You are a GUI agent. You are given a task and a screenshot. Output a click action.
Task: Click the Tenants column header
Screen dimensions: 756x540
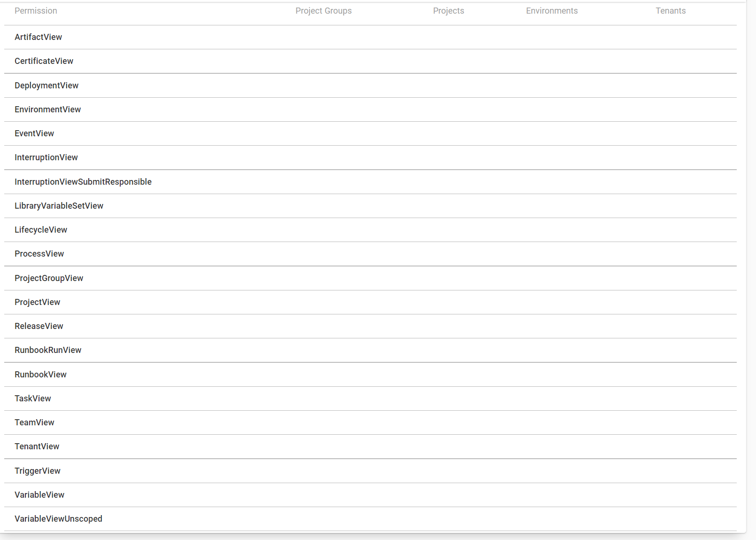671,10
